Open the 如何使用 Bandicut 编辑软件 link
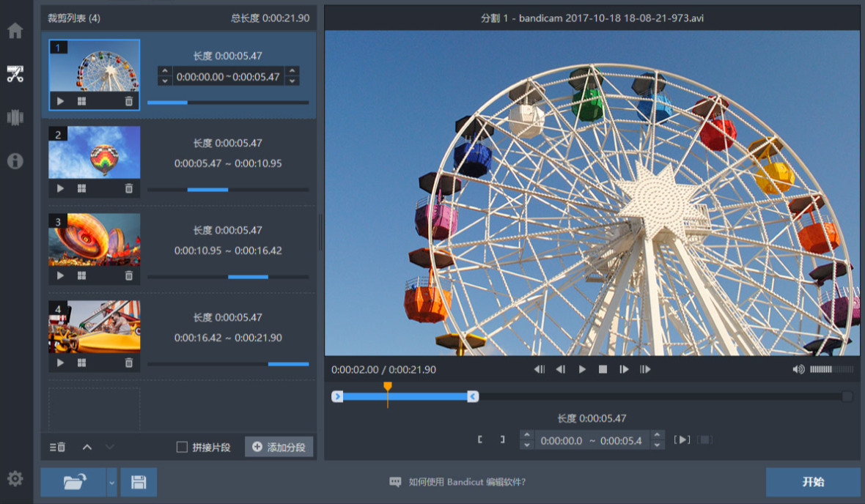Screen dimensions: 865x504 467,482
